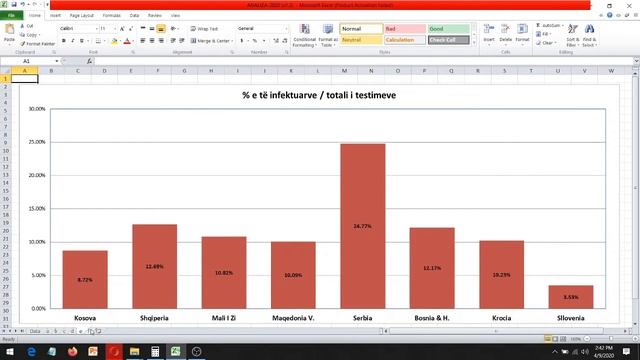The image size is (640, 360).
Task: Open the File tab
Action: (x=11, y=16)
